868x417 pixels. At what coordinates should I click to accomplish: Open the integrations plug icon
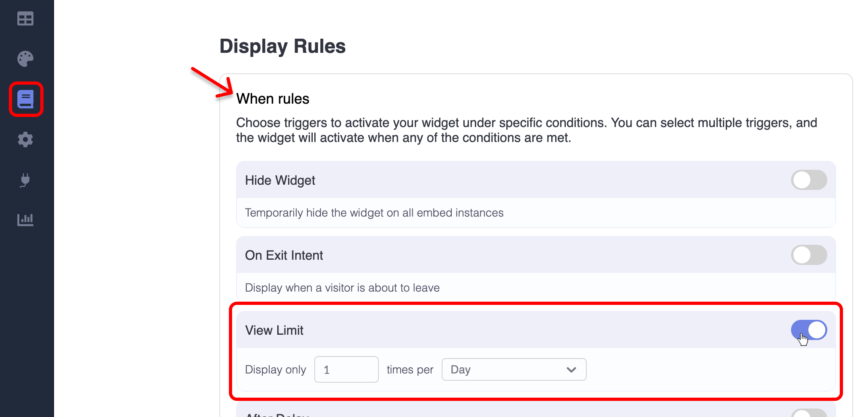pyautogui.click(x=25, y=180)
